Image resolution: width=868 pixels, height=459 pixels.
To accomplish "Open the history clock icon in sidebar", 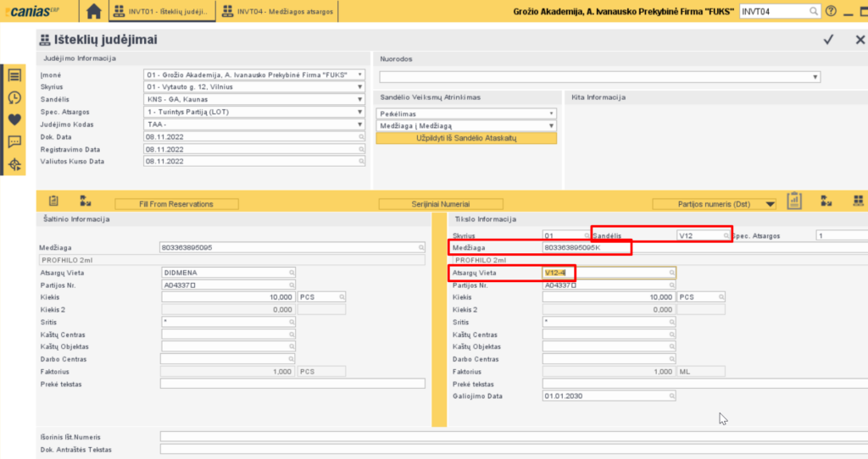I will (14, 97).
